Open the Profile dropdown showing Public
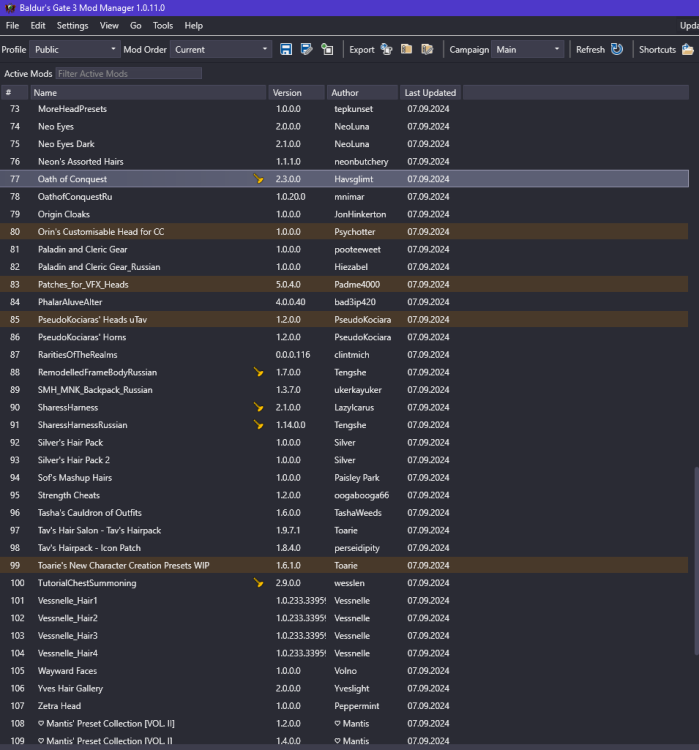 click(74, 49)
